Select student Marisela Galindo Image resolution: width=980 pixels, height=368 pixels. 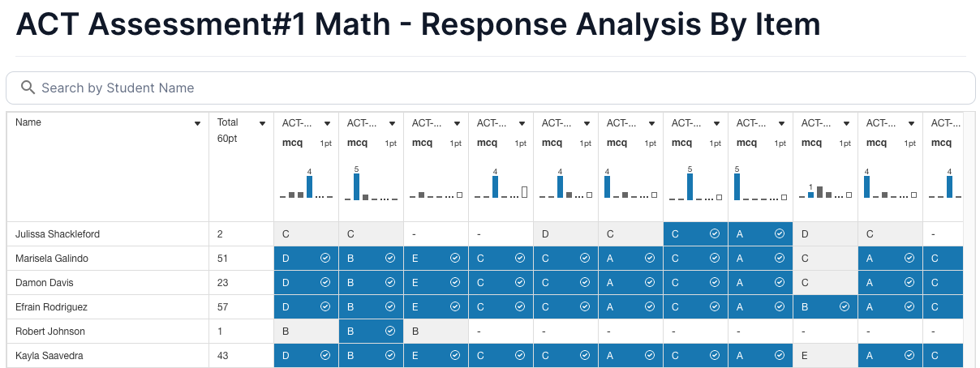52,259
